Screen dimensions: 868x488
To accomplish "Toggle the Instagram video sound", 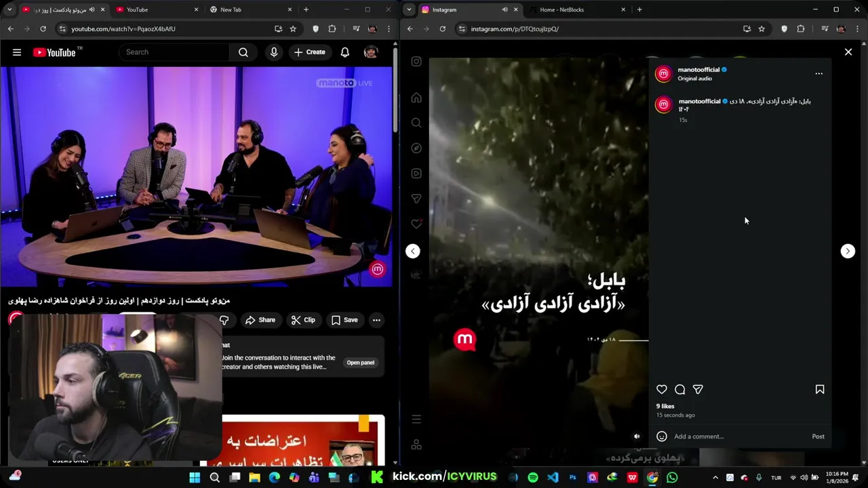I will (x=637, y=436).
